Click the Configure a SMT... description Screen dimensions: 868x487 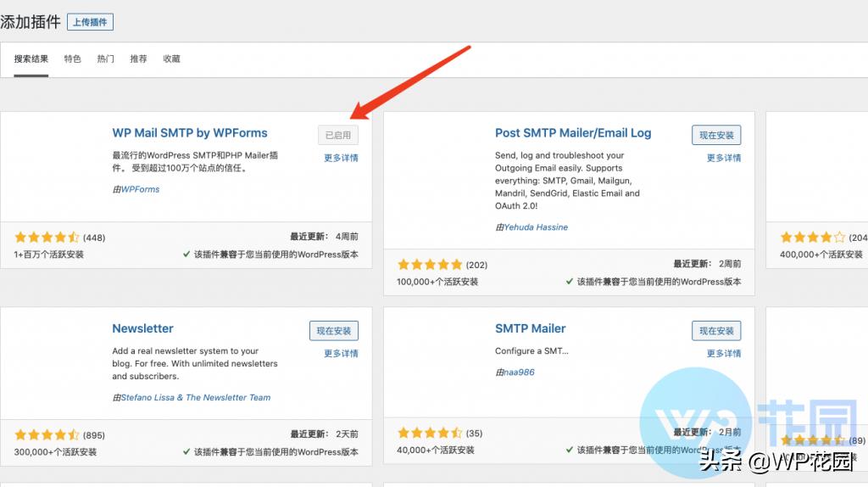coord(531,351)
